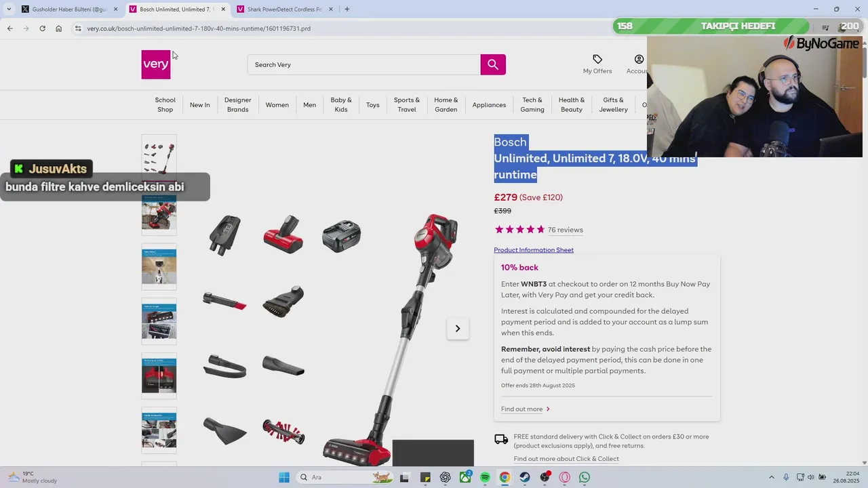Select the fifth thumbnail with red brush

[x=159, y=375]
